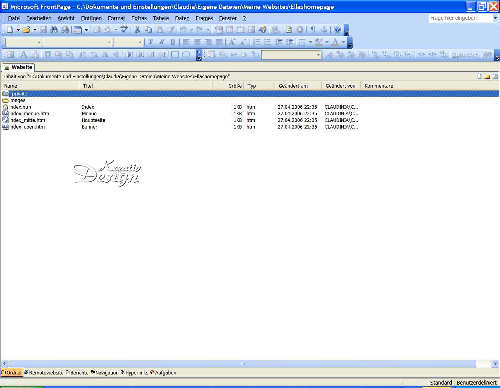Image resolution: width=500 pixels, height=388 pixels.
Task: Click the Open folder toolbar icon
Action: pos(26,30)
